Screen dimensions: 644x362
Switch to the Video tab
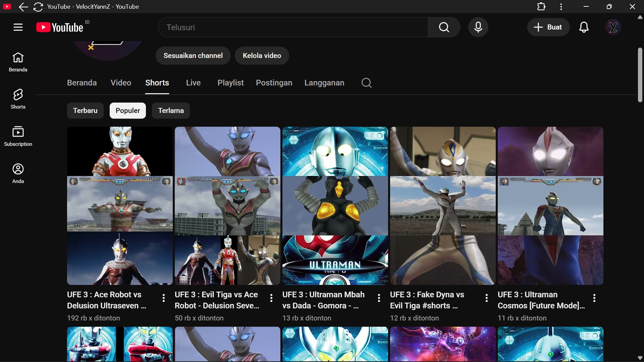(x=121, y=83)
